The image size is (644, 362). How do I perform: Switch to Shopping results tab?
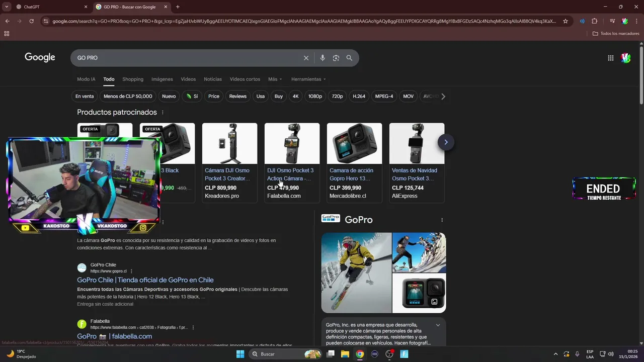tap(133, 79)
